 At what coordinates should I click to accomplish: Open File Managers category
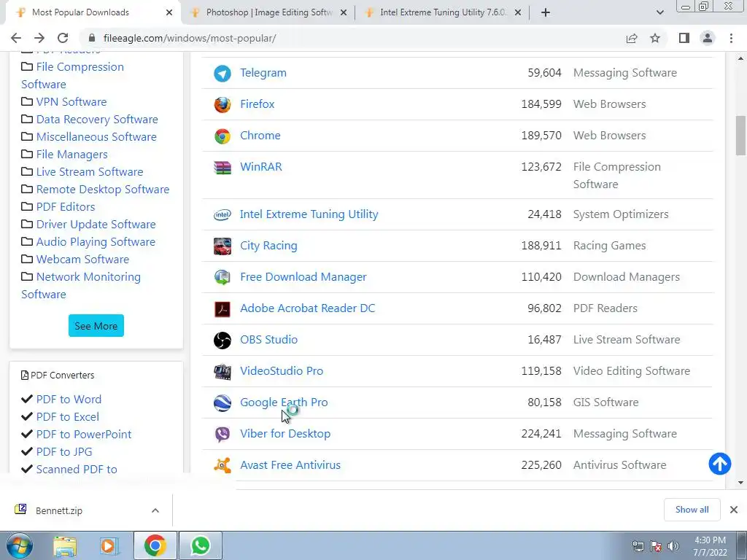coord(72,155)
